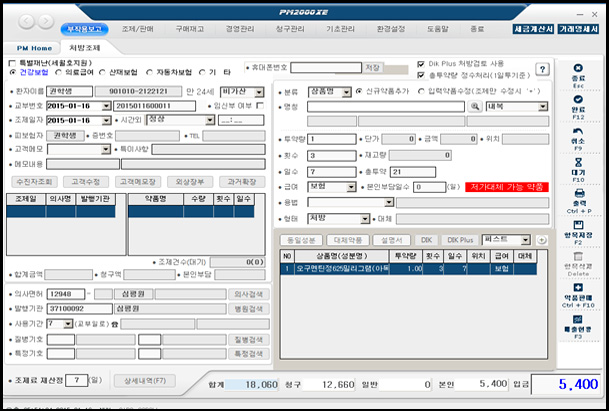Open the 구매재고 menu
The width and height of the screenshot is (609, 411).
[190, 29]
